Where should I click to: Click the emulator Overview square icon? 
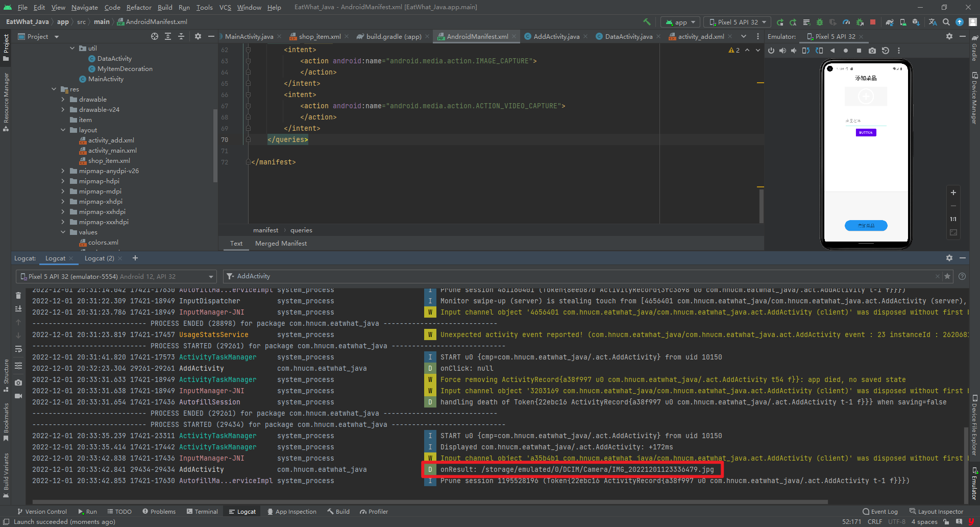click(859, 51)
